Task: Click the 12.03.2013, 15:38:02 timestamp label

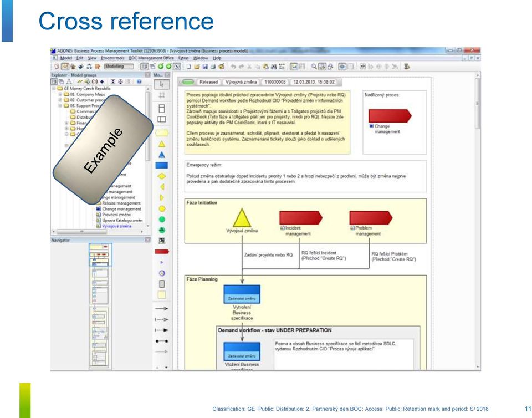Action: [314, 82]
